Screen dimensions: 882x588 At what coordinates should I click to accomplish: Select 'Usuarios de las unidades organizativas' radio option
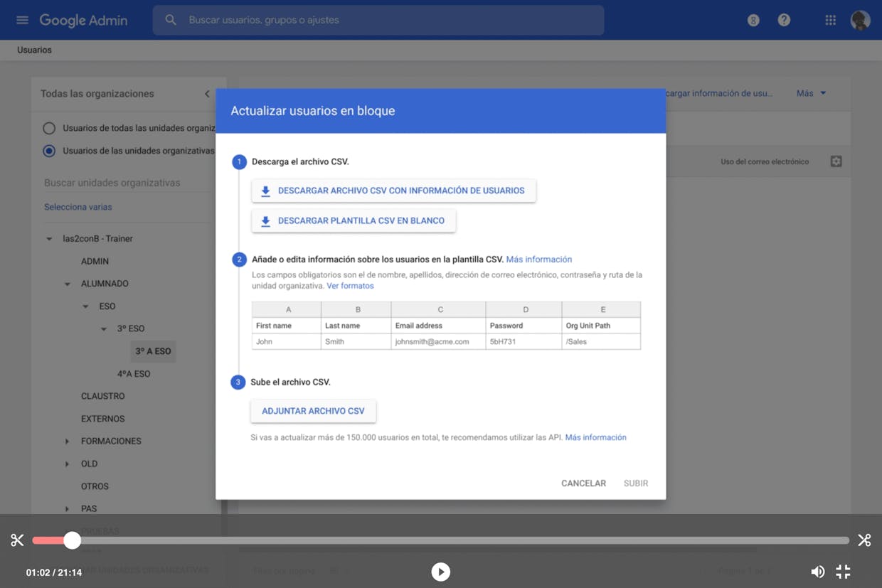point(49,151)
